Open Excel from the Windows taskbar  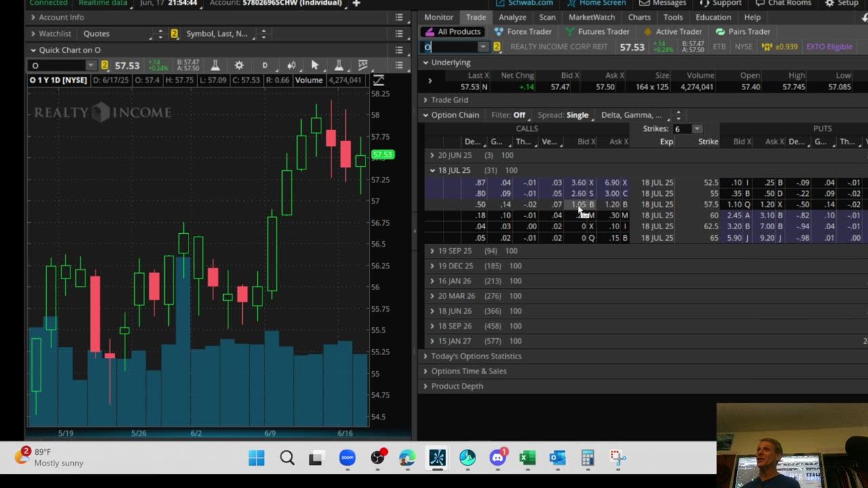point(528,458)
